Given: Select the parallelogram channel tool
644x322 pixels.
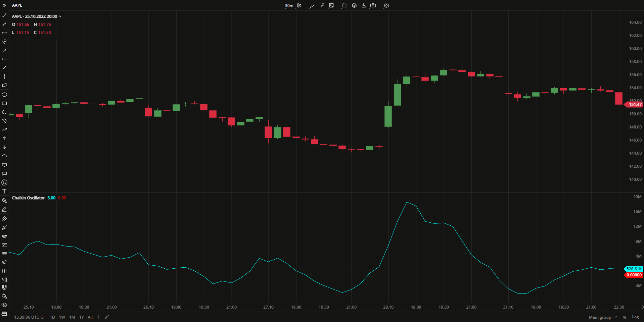Looking at the screenshot, I should 4,85.
